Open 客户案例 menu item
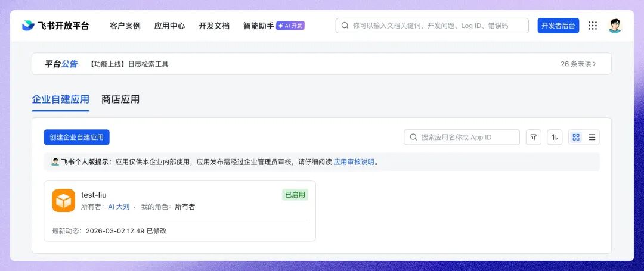Viewport: 644px width, 271px height. (x=125, y=26)
